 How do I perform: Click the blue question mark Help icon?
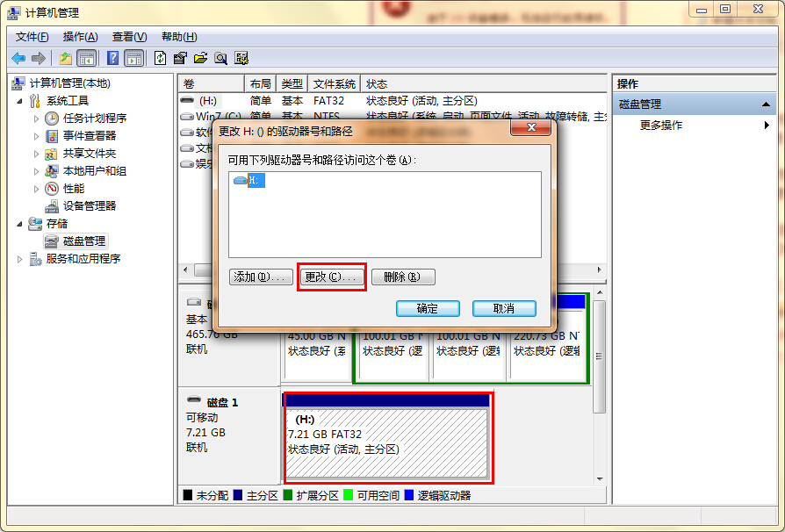point(113,59)
